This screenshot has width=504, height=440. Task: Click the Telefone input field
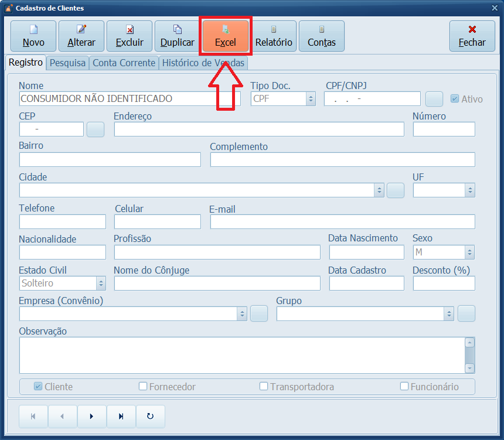63,222
